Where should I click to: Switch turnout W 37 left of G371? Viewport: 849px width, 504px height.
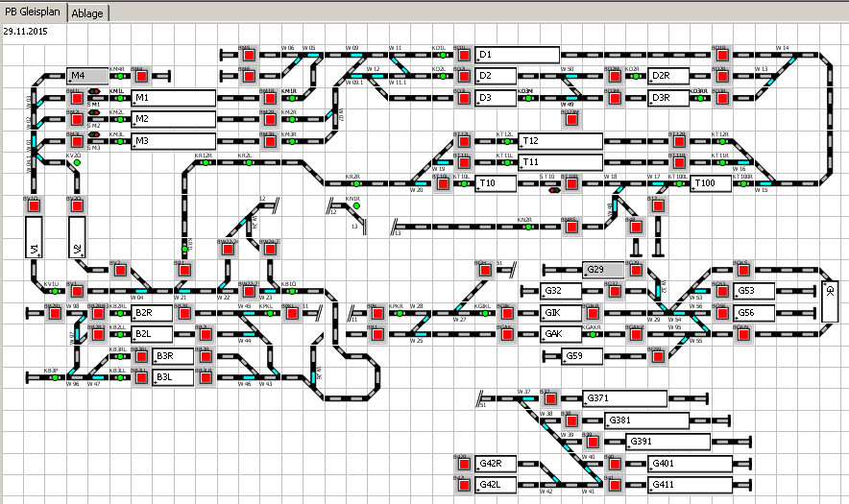[x=525, y=399]
